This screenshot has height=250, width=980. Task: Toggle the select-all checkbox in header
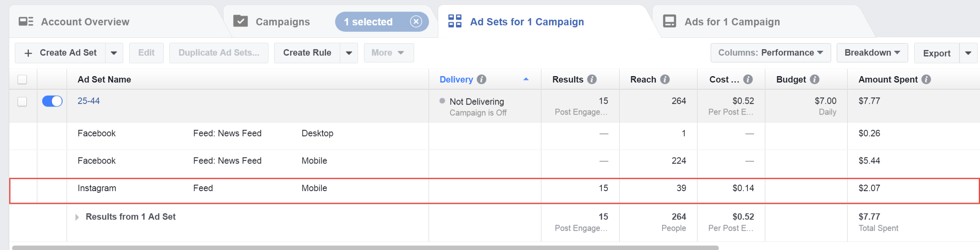tap(22, 79)
